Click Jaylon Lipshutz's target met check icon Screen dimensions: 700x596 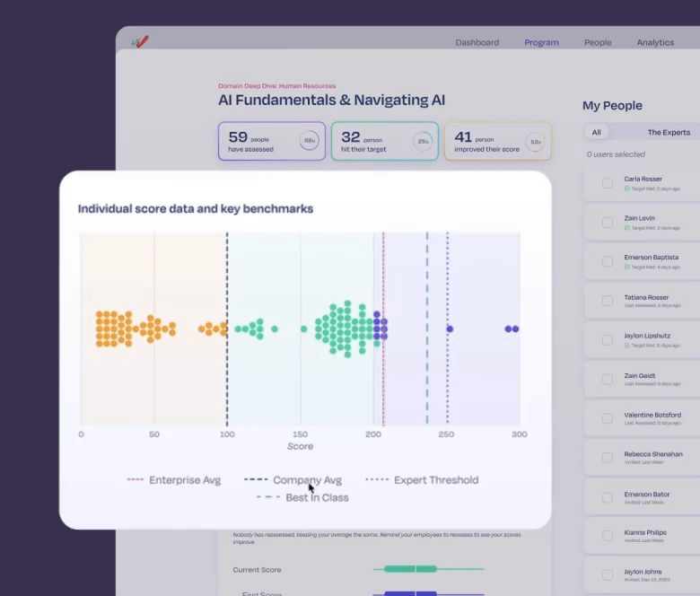[626, 345]
